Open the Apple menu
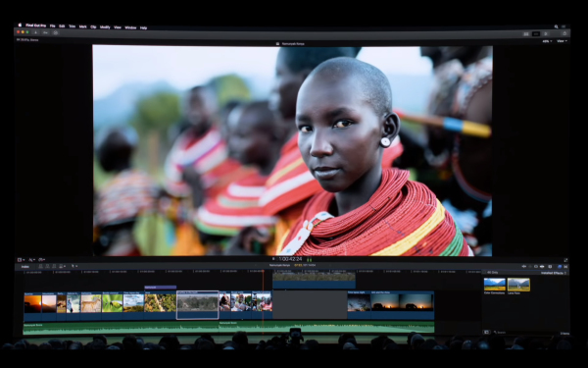This screenshot has width=588, height=368. 20,25
